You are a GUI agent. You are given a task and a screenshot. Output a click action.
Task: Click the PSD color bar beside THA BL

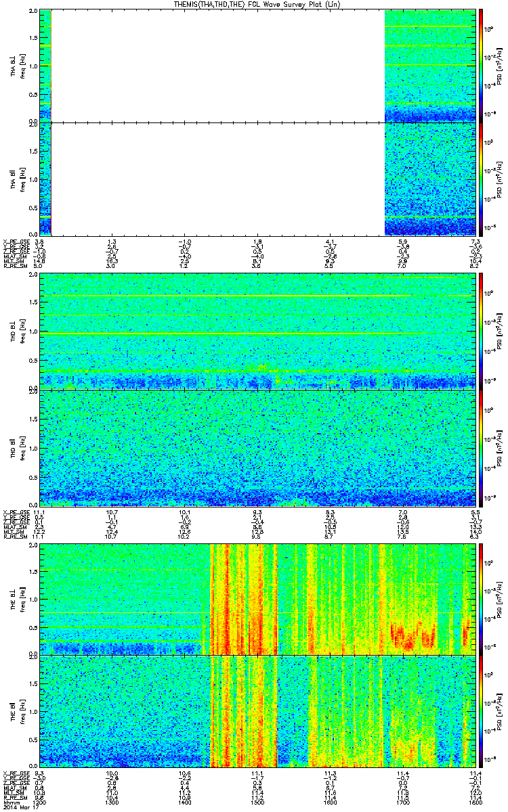tap(482, 66)
